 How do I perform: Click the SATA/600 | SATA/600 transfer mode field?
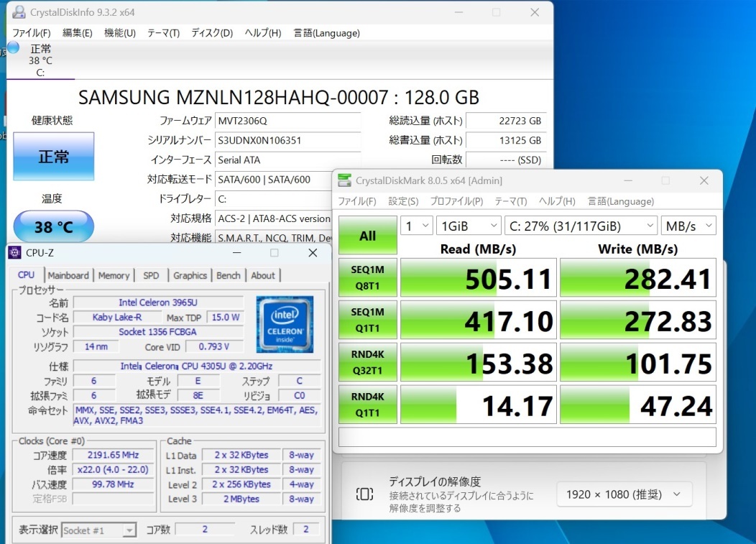pos(273,180)
